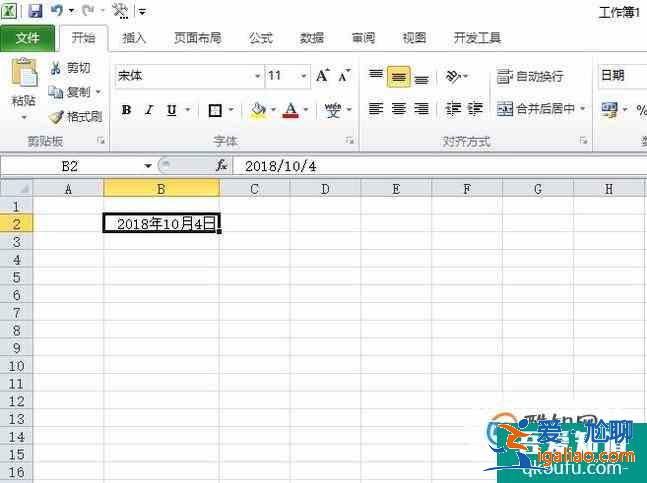Toggle bold formatting
647x483 pixels.
[126, 110]
